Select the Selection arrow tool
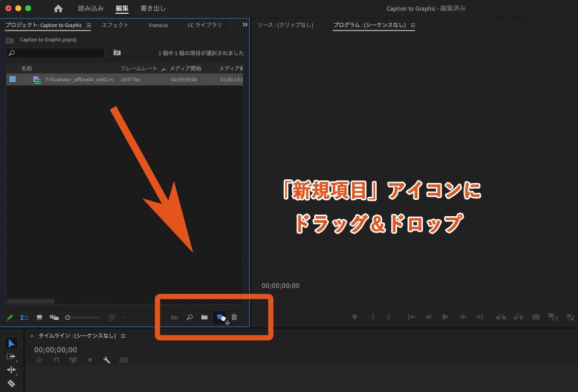Screen dimensions: 578x392 click(11, 343)
